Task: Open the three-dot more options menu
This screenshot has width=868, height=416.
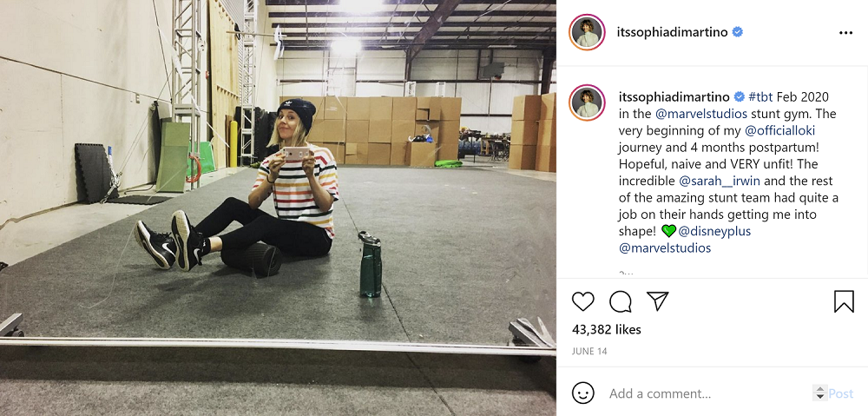Action: coord(845,33)
